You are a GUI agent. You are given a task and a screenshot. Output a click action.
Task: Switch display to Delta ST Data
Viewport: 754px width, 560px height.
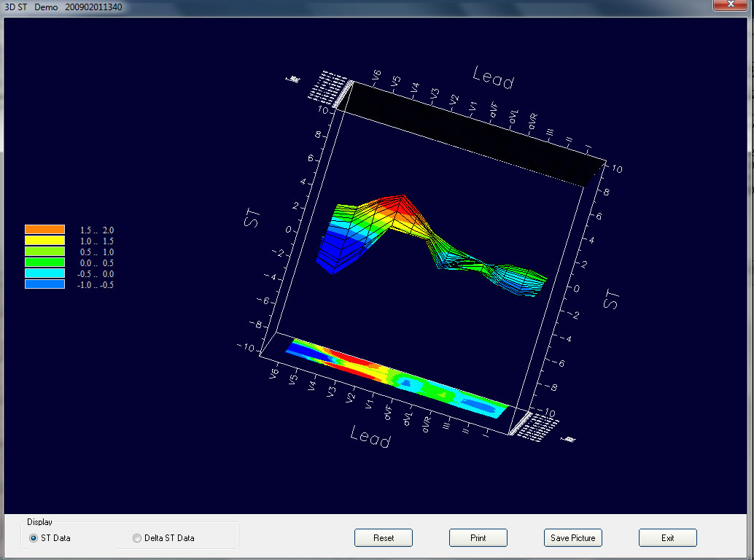pyautogui.click(x=137, y=538)
